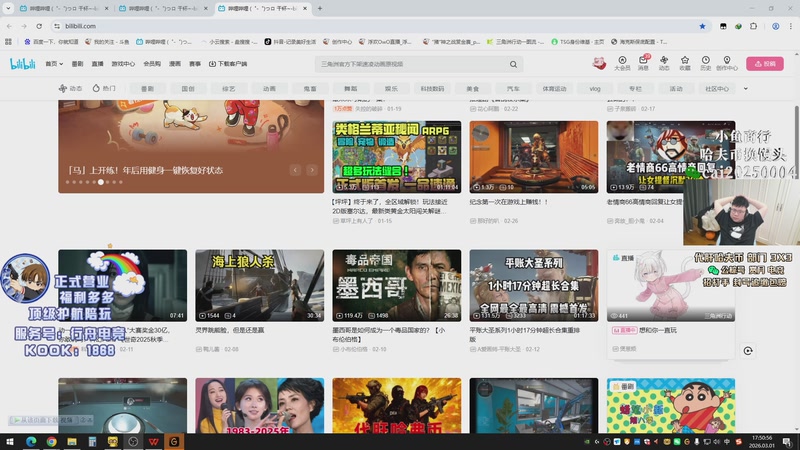
Task: Open the 大会员 membership icon
Action: (622, 63)
